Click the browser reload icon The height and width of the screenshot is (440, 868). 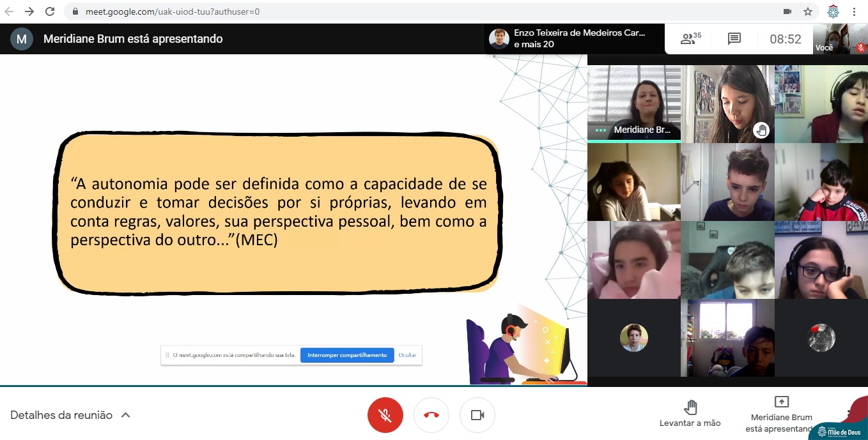50,11
